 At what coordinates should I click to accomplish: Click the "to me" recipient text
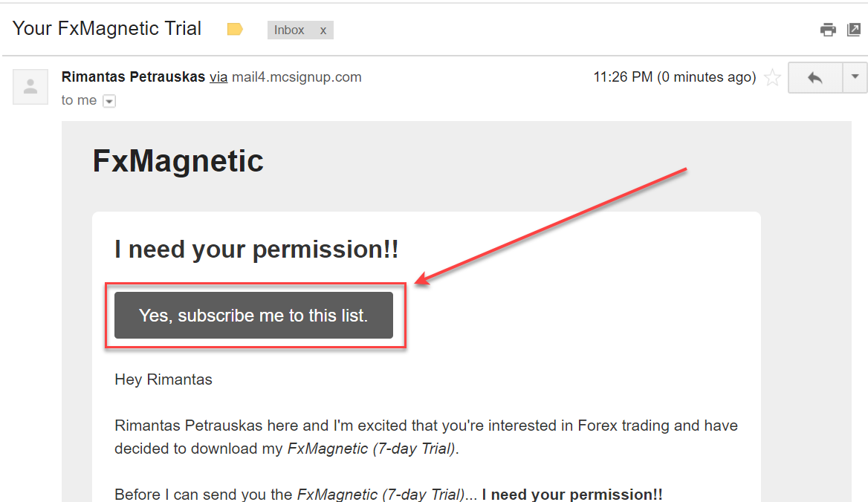(79, 100)
